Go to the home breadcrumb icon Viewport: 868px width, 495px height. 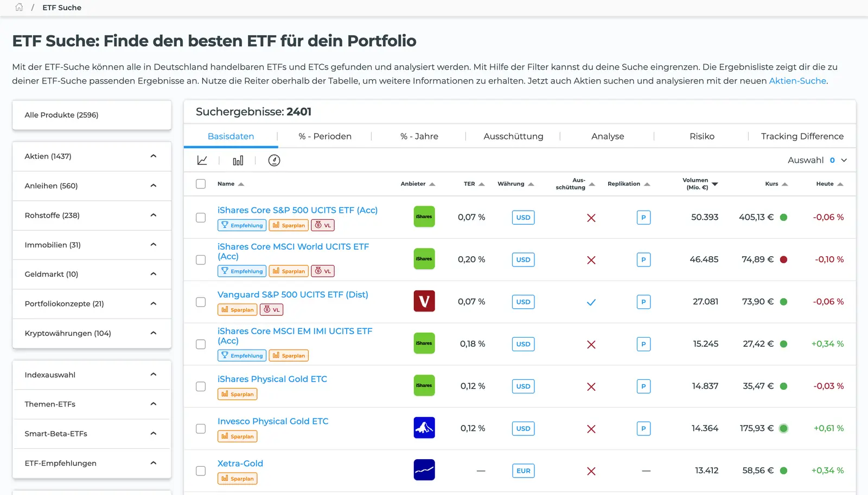click(19, 8)
